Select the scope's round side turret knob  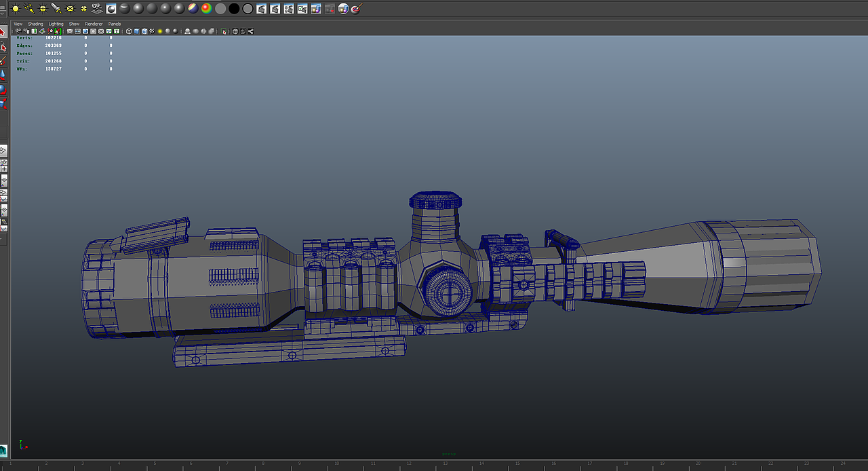click(448, 292)
